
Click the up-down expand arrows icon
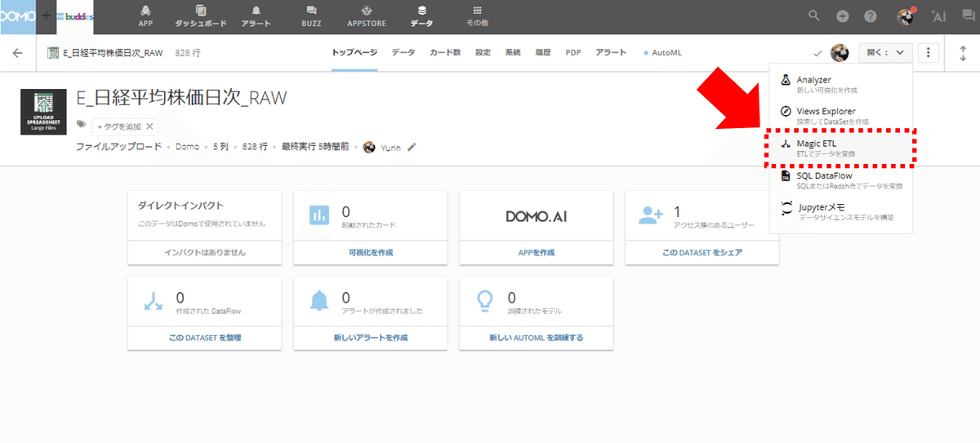point(962,53)
